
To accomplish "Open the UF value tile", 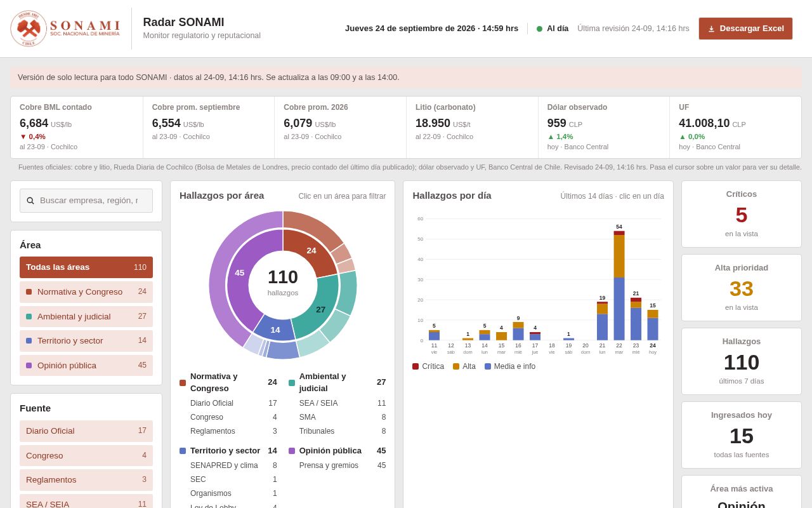I will pos(735,127).
